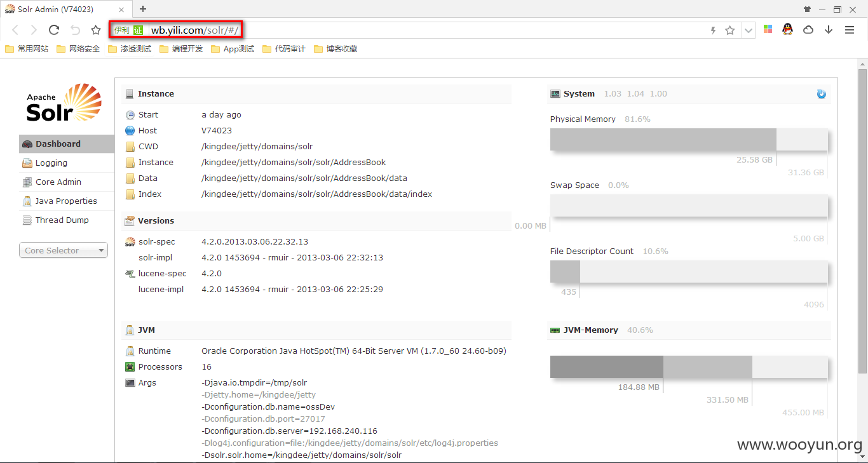Screen dimensions: 868x463
Task: Open Logging in the Solr sidebar
Action: pyautogui.click(x=66, y=163)
